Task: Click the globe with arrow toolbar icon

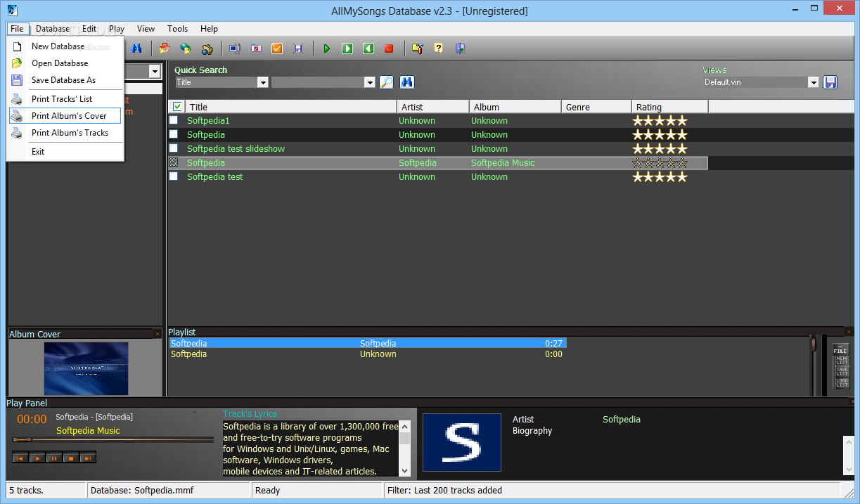Action: (186, 49)
